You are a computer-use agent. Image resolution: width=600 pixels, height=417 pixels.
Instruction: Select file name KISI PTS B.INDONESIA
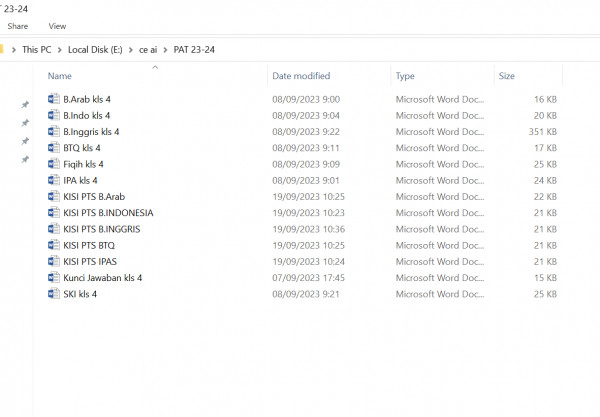pos(108,213)
